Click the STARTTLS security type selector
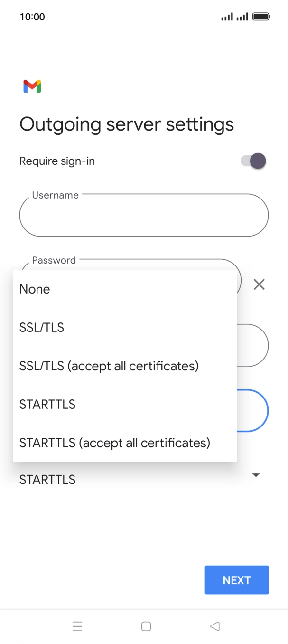This screenshot has height=644, width=288. [x=47, y=480]
